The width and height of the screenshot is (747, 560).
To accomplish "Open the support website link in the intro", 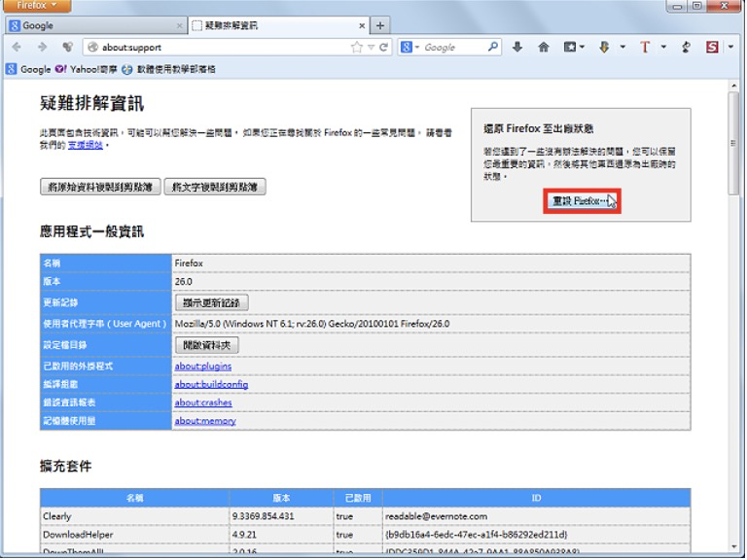I will click(86, 145).
